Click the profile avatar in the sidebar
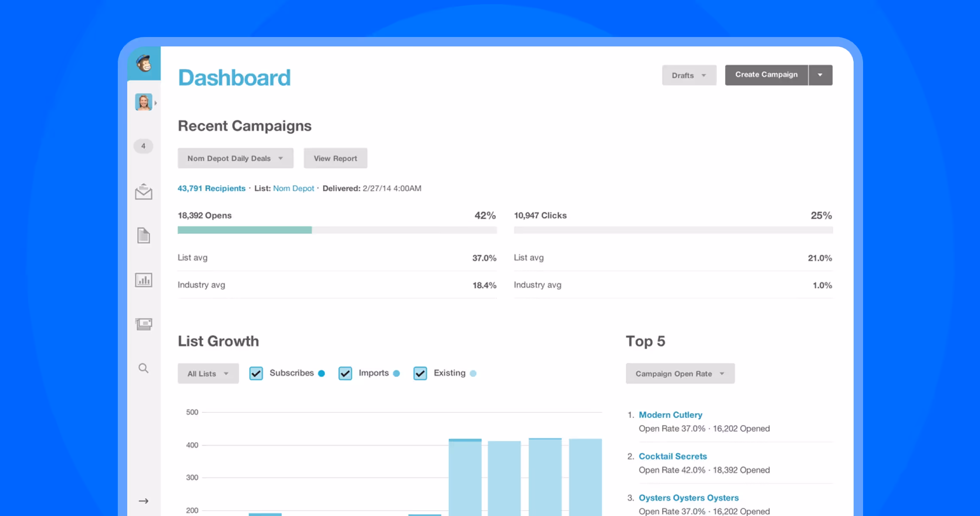The height and width of the screenshot is (516, 980). [x=144, y=102]
